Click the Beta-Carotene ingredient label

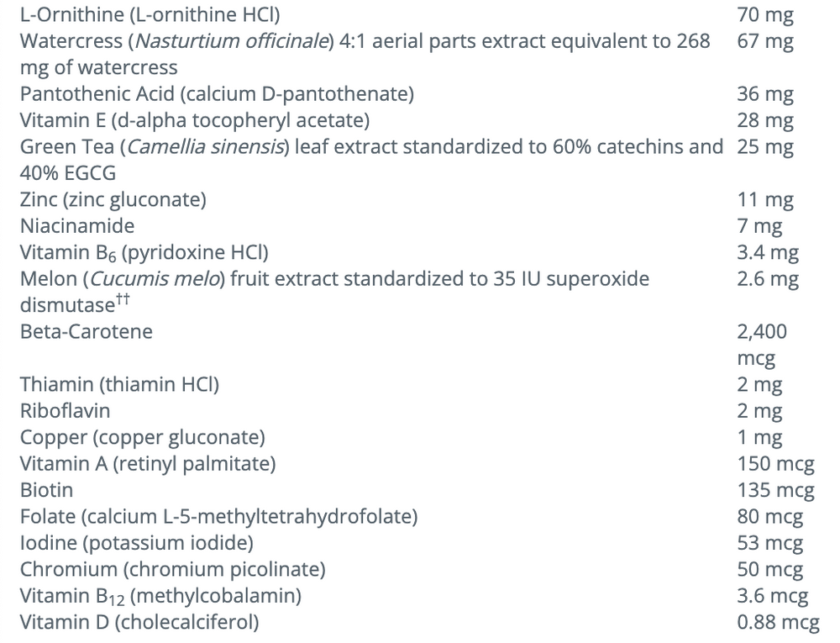[87, 331]
